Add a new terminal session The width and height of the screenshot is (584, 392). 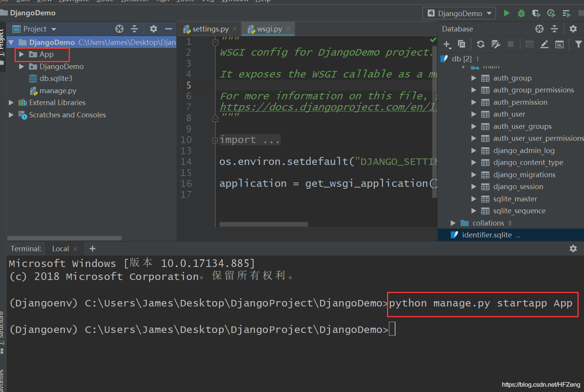tap(93, 249)
